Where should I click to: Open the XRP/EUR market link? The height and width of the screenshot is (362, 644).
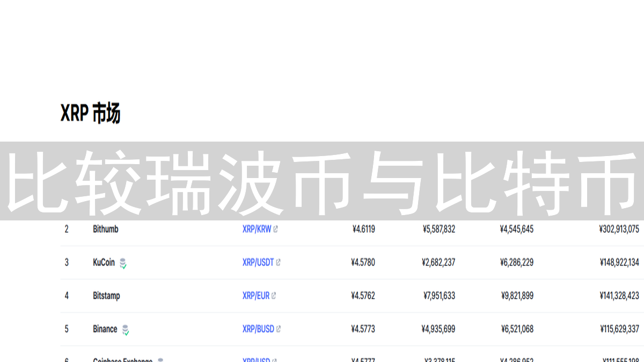pos(256,295)
